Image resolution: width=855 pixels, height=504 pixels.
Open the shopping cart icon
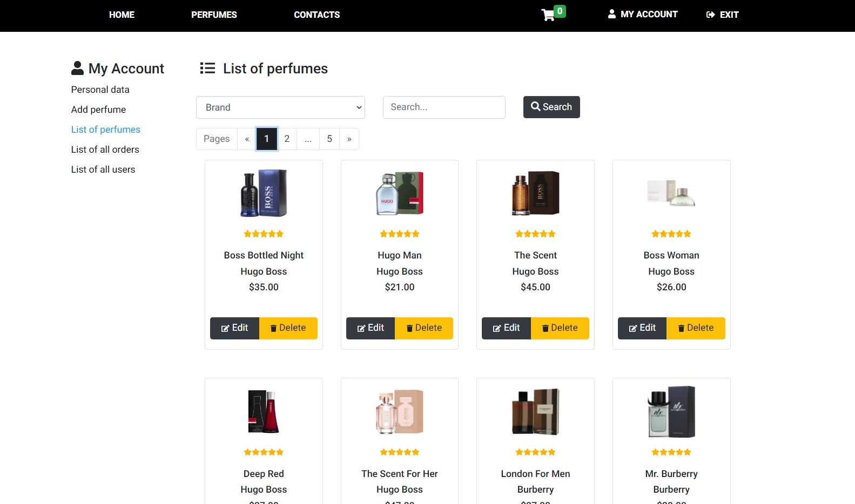[x=548, y=15]
